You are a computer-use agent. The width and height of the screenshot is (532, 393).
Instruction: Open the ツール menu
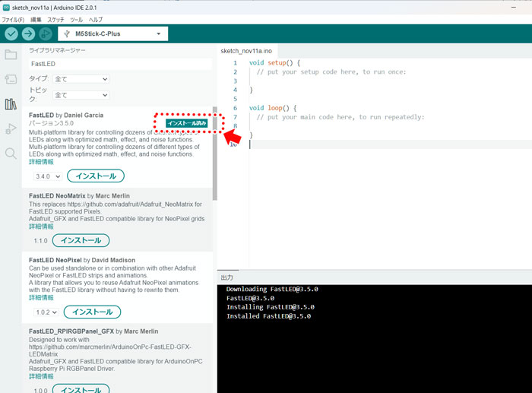click(76, 20)
